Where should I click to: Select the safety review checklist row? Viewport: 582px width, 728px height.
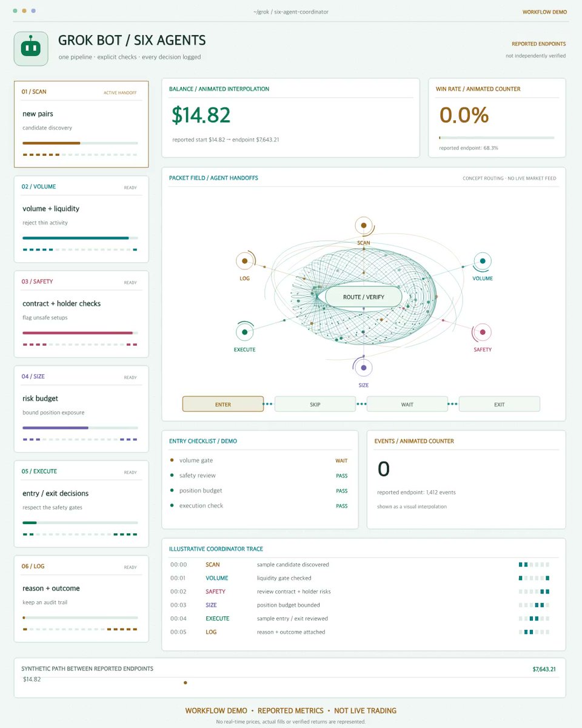(260, 476)
